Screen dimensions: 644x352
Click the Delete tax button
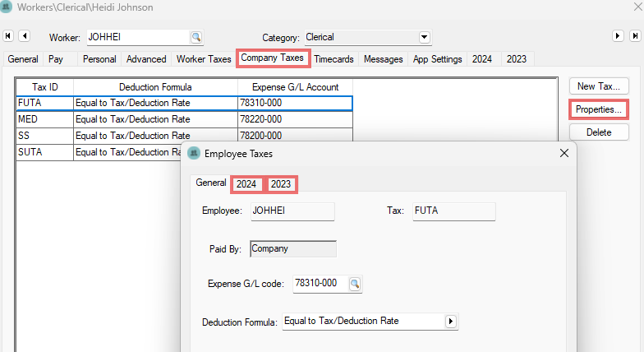click(x=599, y=132)
